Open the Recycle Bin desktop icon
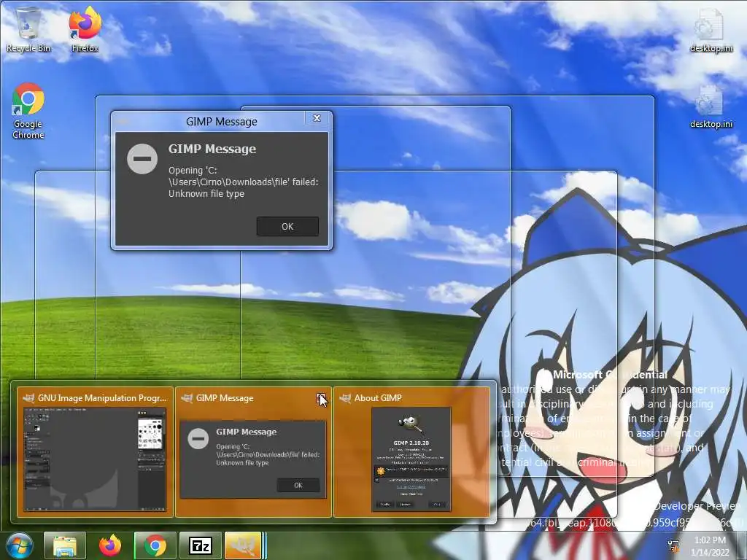 (28, 29)
